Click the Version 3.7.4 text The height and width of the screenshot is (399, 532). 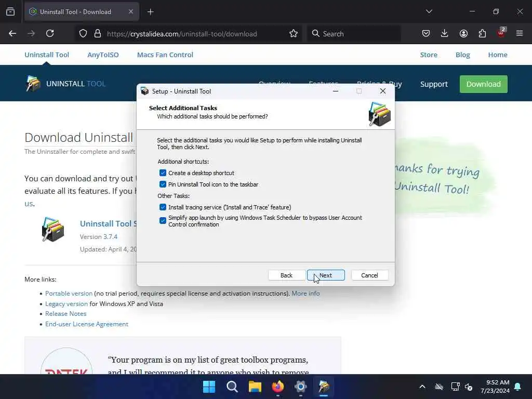click(x=99, y=237)
